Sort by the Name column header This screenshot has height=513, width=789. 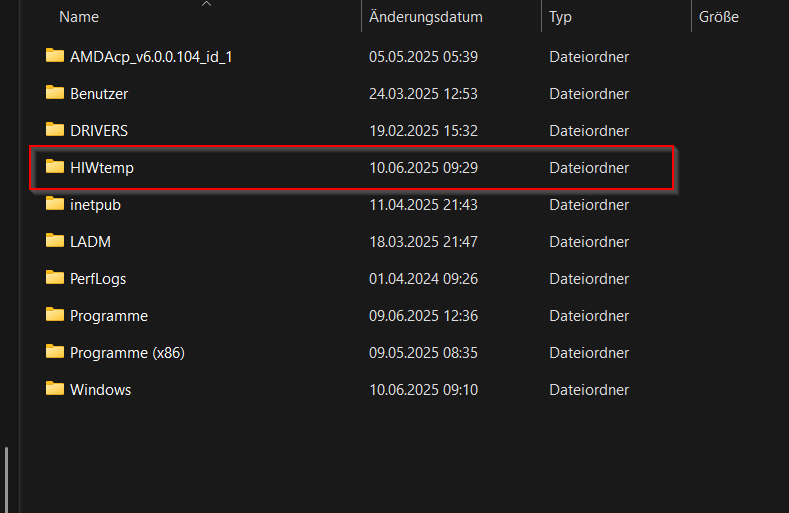pos(80,17)
